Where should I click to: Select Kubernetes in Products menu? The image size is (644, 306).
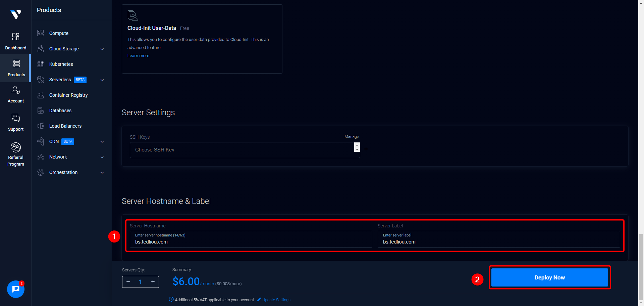[61, 64]
